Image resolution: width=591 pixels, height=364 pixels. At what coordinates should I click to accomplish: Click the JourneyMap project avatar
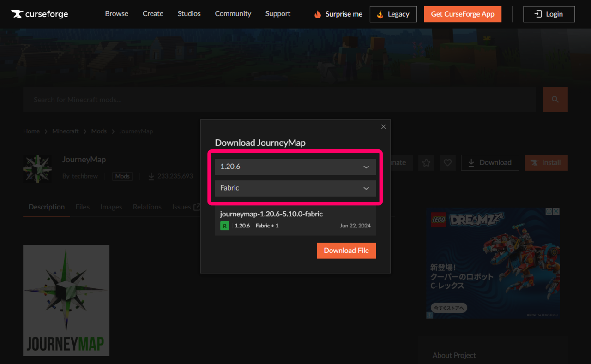37,169
